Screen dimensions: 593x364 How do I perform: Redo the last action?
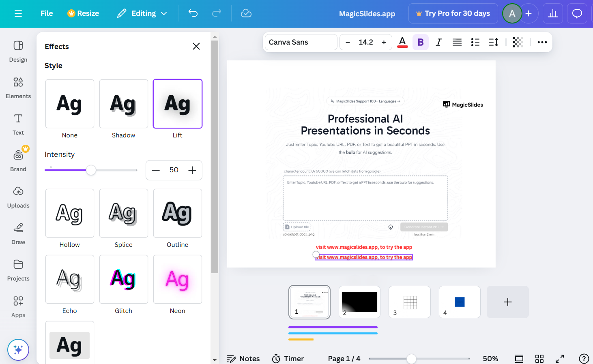click(217, 13)
